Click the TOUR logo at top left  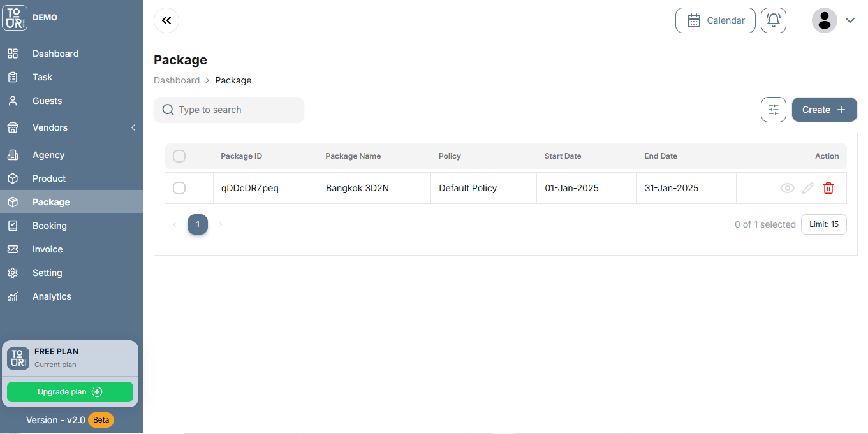coord(15,17)
